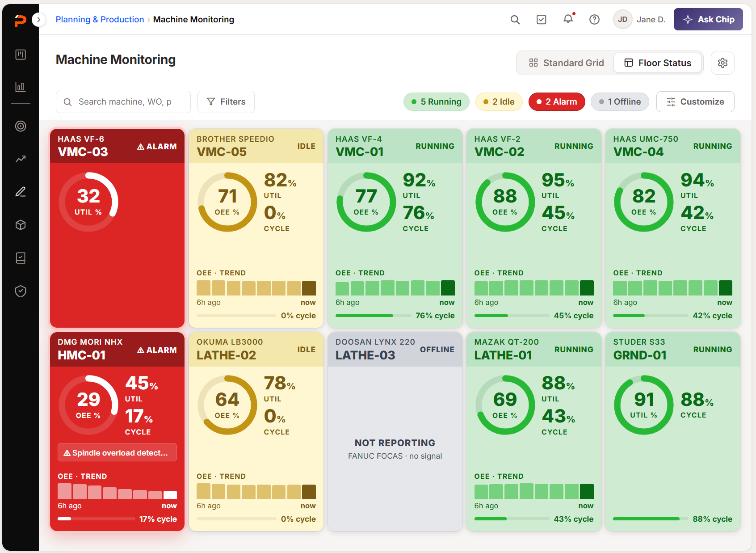Screen dimensions: 756x553
Task: Toggle the 2 Alarm status filter
Action: (x=557, y=102)
